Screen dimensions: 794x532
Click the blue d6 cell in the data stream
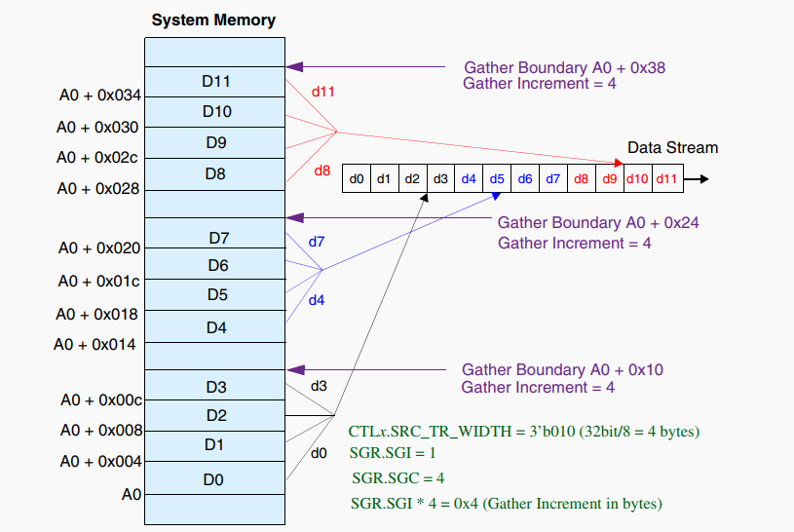point(525,178)
